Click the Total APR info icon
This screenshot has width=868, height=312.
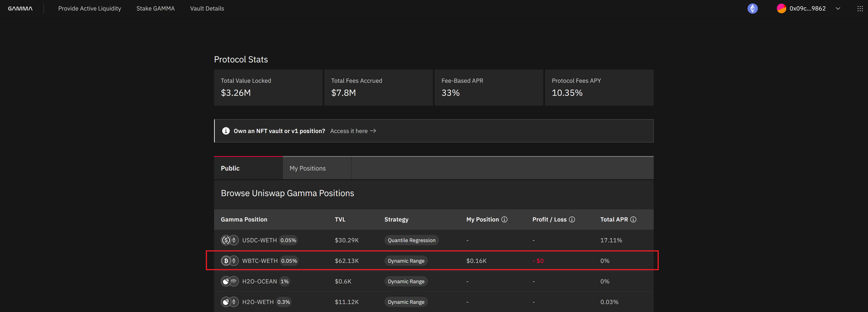click(x=633, y=220)
